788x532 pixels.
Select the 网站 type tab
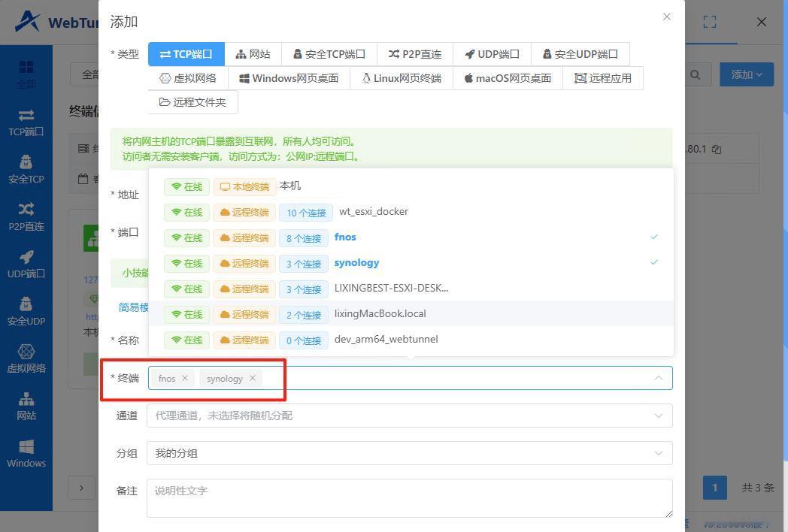tap(253, 54)
